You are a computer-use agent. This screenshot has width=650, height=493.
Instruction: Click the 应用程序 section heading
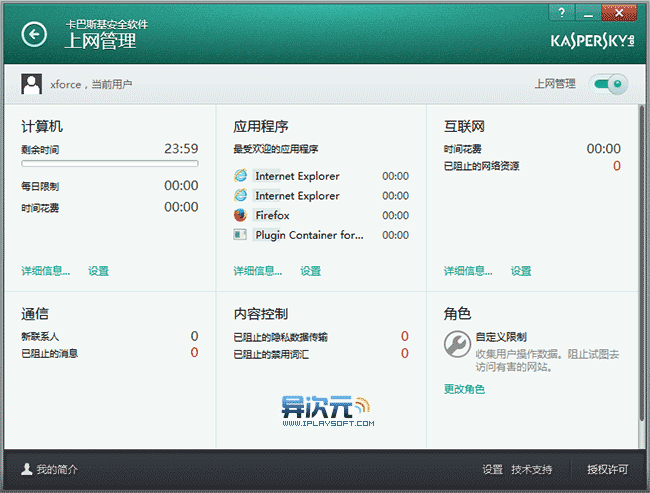(261, 126)
